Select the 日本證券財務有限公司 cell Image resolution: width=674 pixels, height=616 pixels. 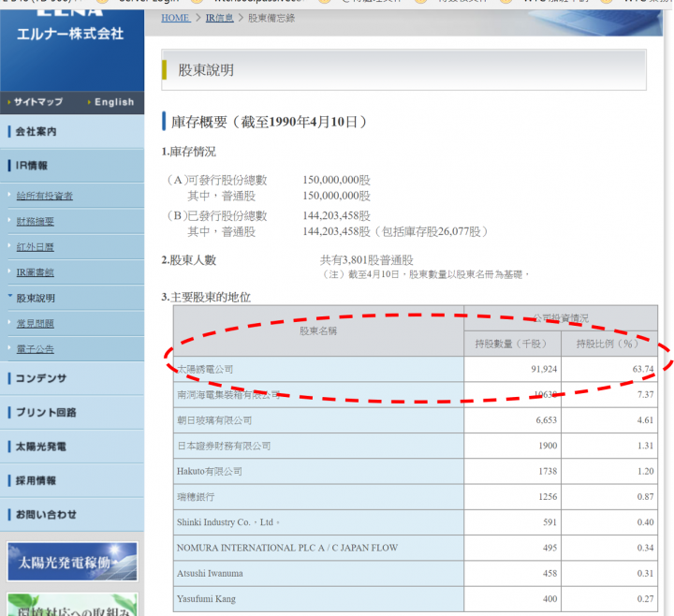pyautogui.click(x=318, y=446)
